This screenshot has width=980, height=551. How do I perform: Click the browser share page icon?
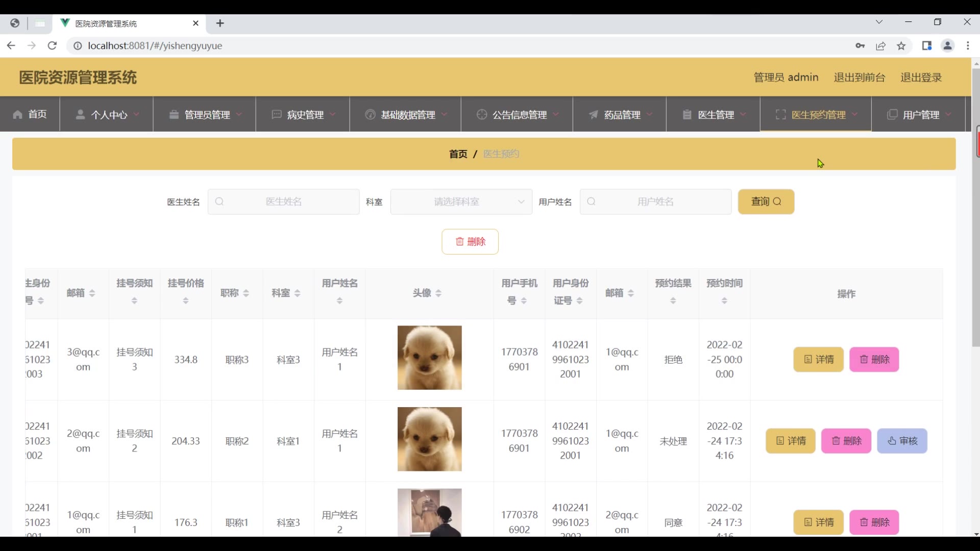pos(881,46)
